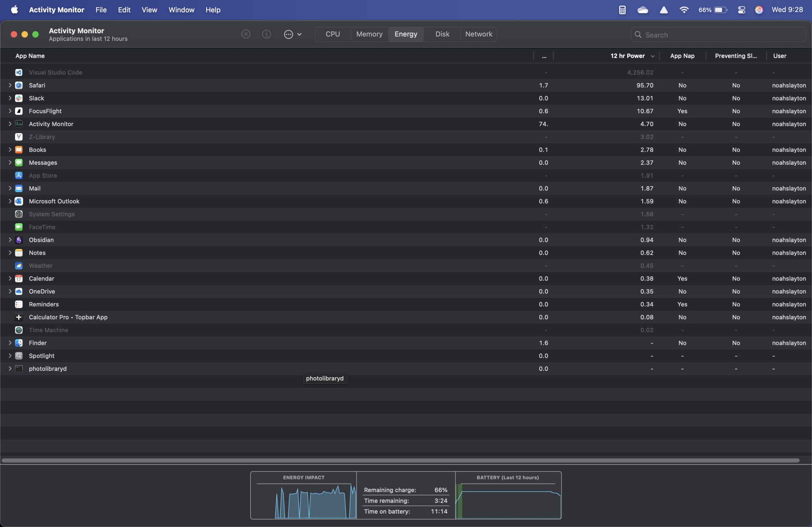This screenshot has width=812, height=527.
Task: Click the Weather app icon
Action: pos(19,266)
